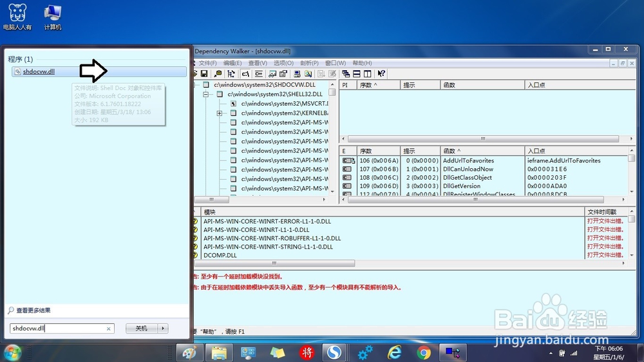Click the Save toolbar icon
This screenshot has width=644, height=362.
(204, 73)
